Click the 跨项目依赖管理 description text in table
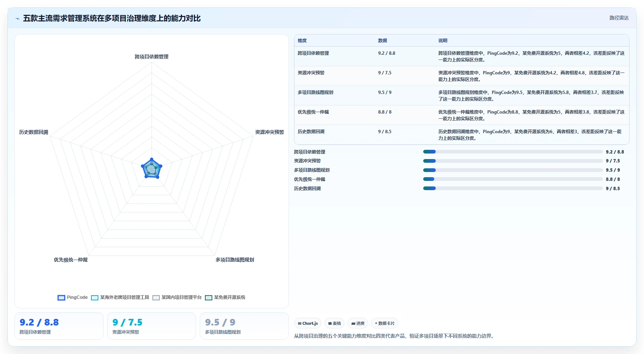This screenshot has width=644, height=354. 532,57
